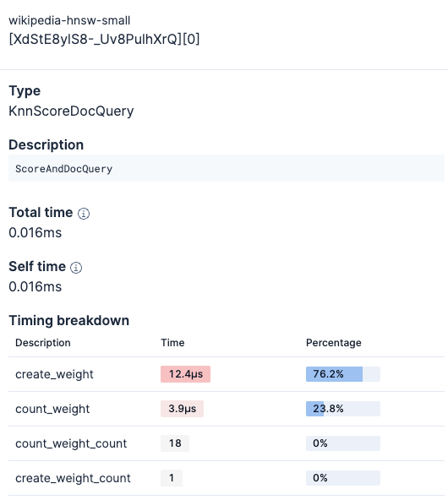The width and height of the screenshot is (448, 500).
Task: Click the count_weight 3.9µs time badge
Action: tap(182, 409)
